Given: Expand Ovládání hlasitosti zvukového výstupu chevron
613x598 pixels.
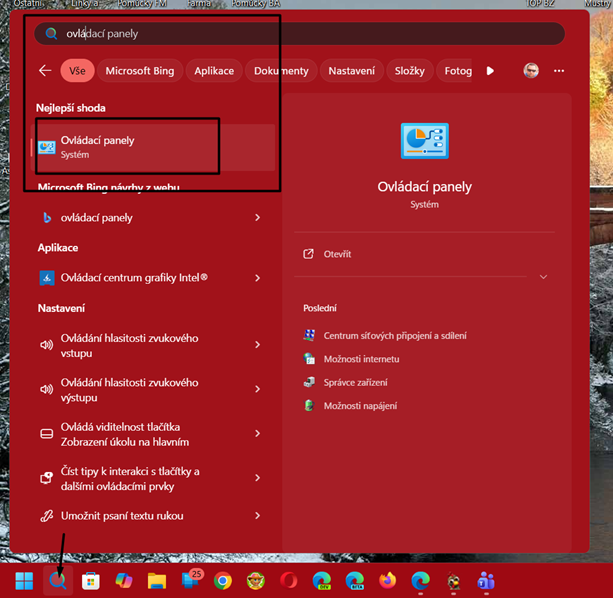Looking at the screenshot, I should tap(257, 389).
